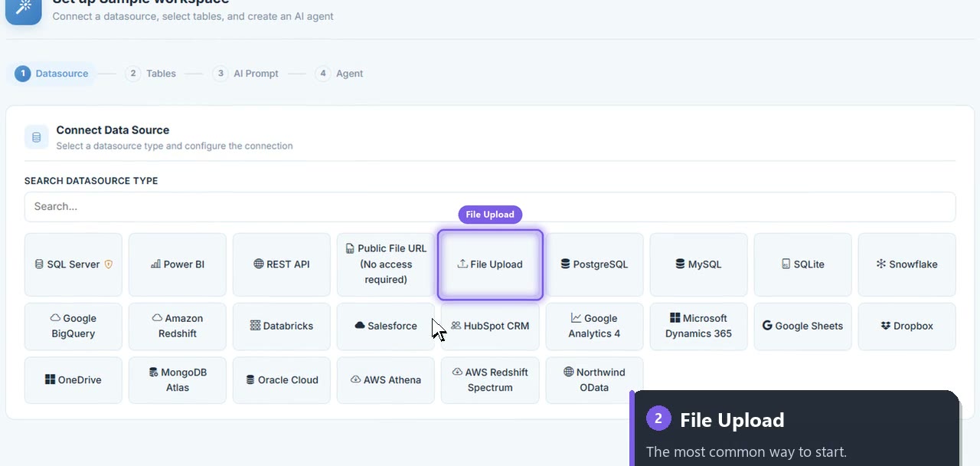Select Google BigQuery datasource
The image size is (980, 466).
[73, 326]
